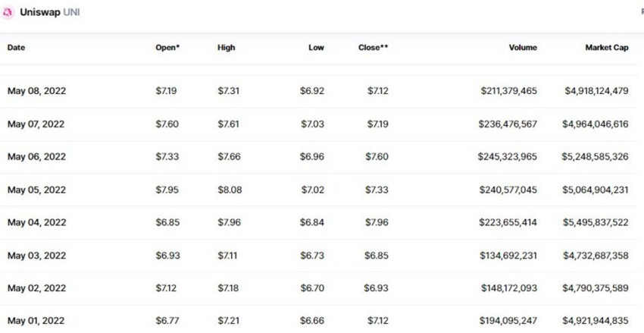The width and height of the screenshot is (644, 333).
Task: Select the May 06, 2022 date entry
Action: (36, 157)
